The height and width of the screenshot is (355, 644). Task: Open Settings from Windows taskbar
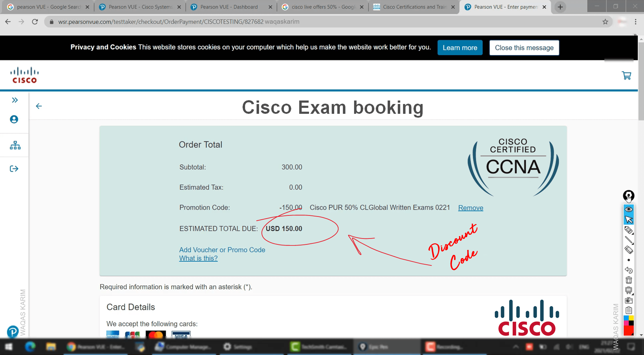coord(237,347)
